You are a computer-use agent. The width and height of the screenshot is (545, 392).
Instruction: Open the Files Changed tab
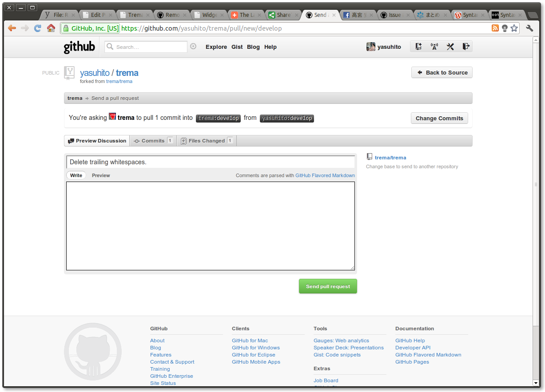coord(207,141)
